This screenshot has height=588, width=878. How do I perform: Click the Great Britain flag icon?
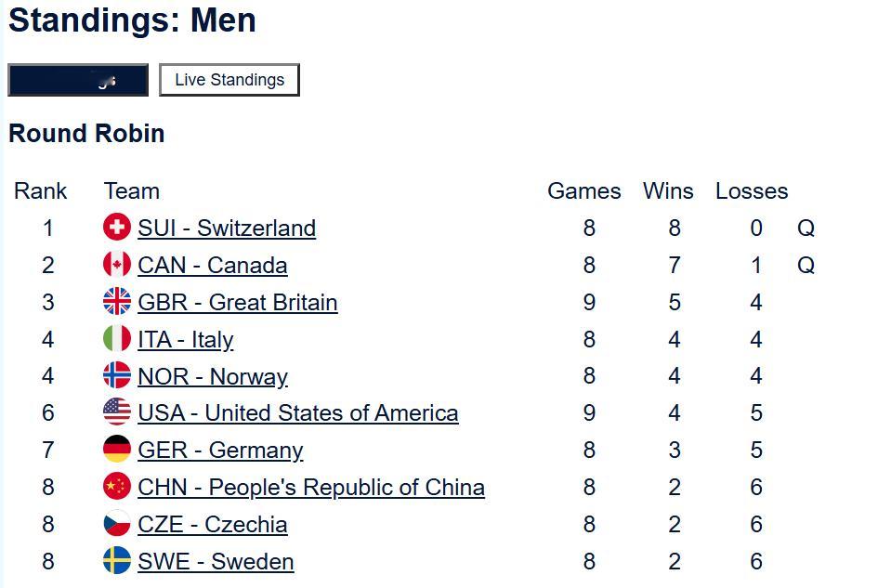tap(117, 302)
